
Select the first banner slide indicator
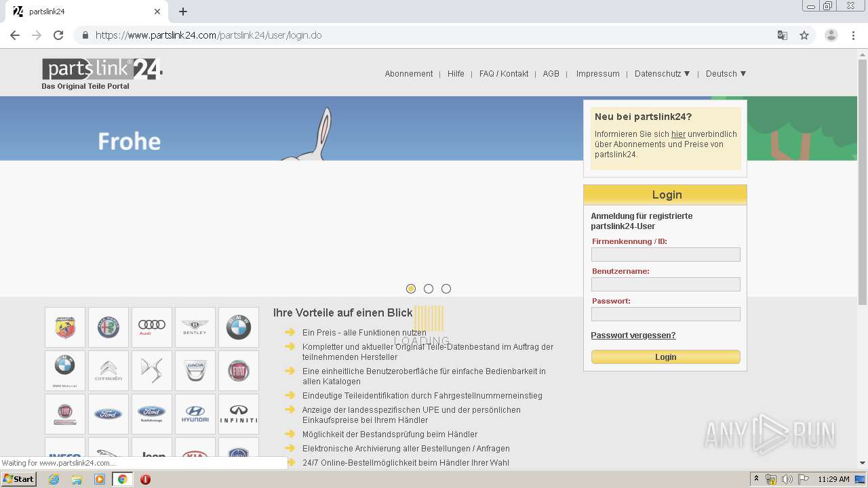411,289
